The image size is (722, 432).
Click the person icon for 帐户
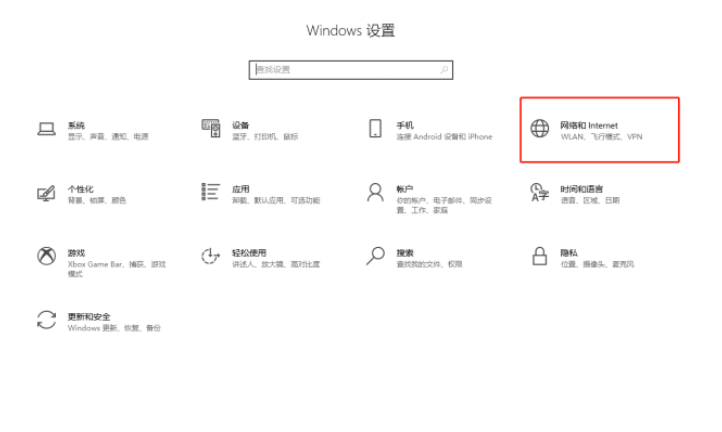(375, 192)
